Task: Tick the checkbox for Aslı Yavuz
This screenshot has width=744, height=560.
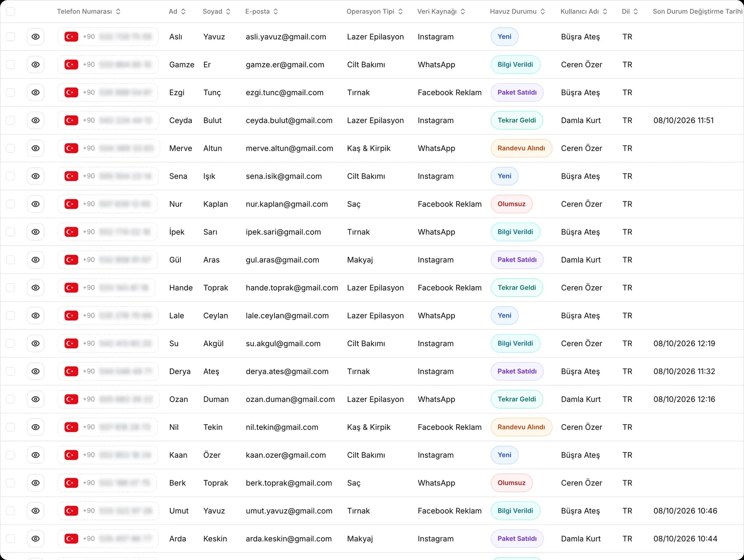Action: point(10,37)
